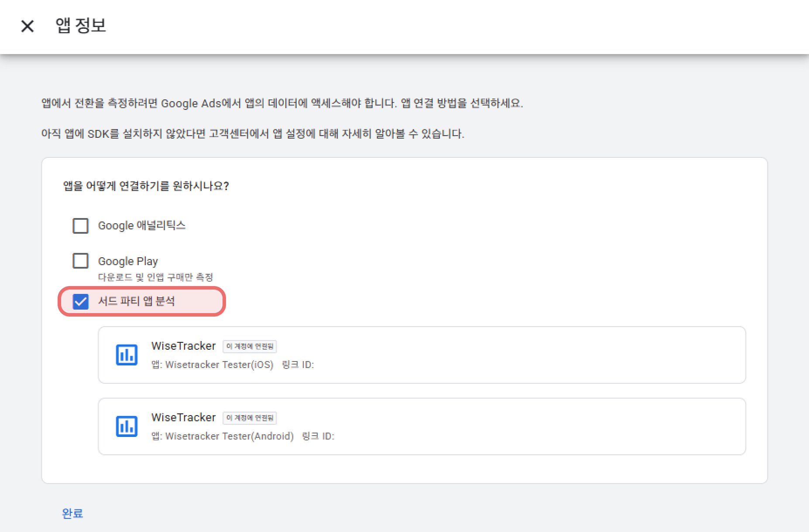This screenshot has width=809, height=532.
Task: Click 링크 ID in the Android row
Action: (318, 437)
